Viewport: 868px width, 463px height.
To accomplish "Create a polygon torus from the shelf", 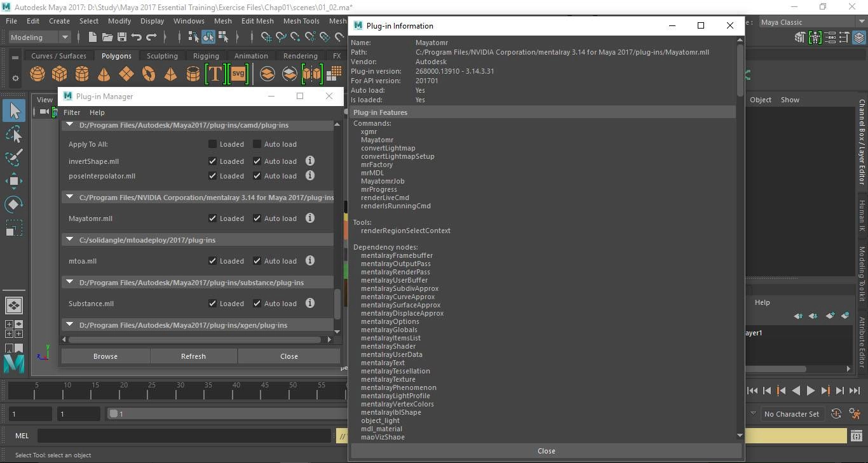I will coord(149,74).
